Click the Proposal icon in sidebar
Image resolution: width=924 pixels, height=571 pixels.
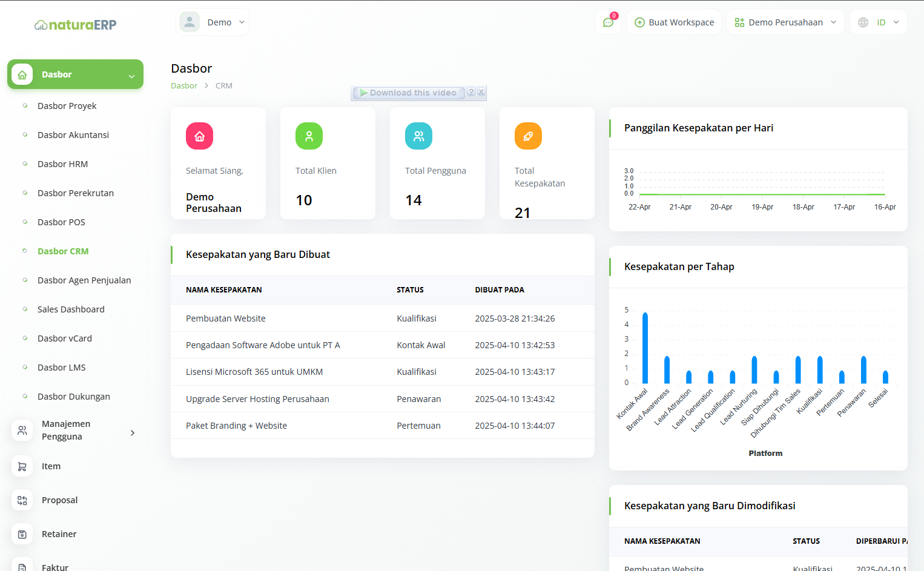tap(22, 500)
